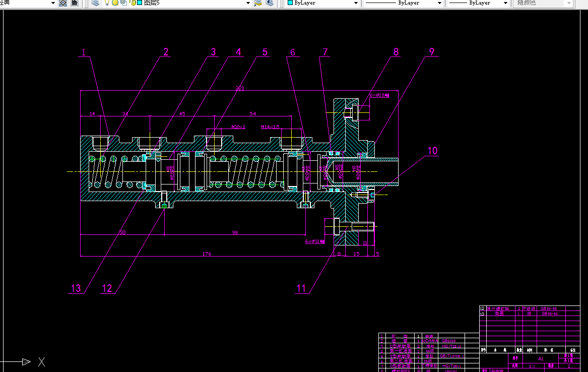Select large part callout number 5
Viewport: 588px width, 372px height.
(x=265, y=52)
